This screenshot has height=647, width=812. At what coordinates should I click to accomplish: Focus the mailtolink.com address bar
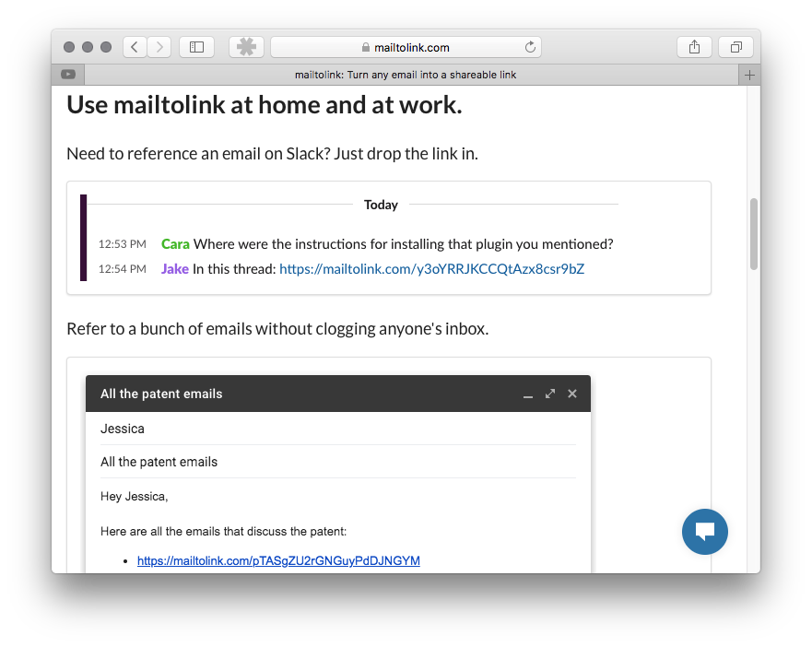[406, 47]
